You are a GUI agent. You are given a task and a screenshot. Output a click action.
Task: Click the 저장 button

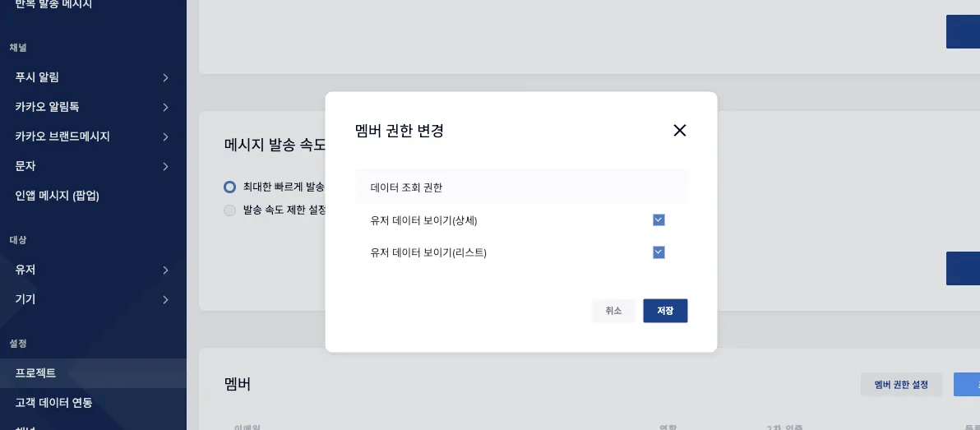click(x=665, y=311)
